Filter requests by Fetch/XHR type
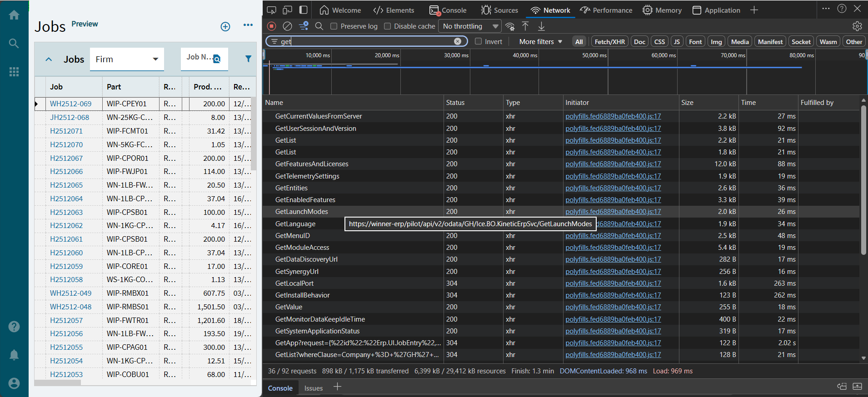868x397 pixels. (609, 41)
